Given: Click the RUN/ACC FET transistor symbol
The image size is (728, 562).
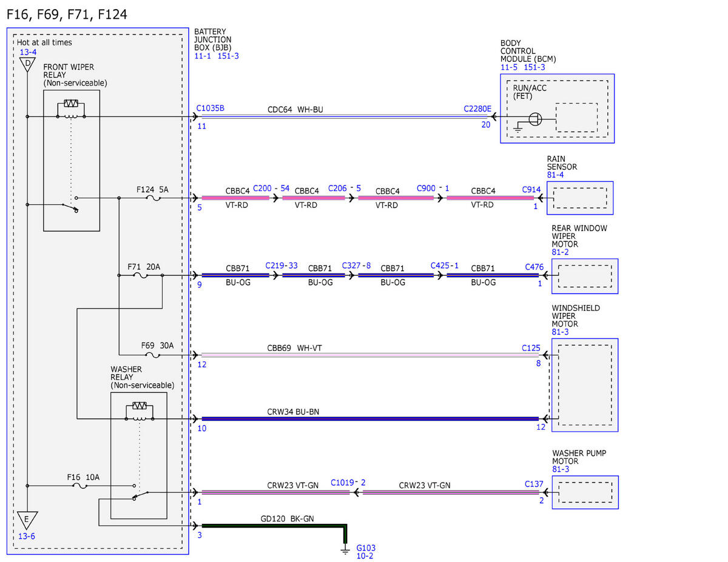Looking at the screenshot, I should pos(534,119).
